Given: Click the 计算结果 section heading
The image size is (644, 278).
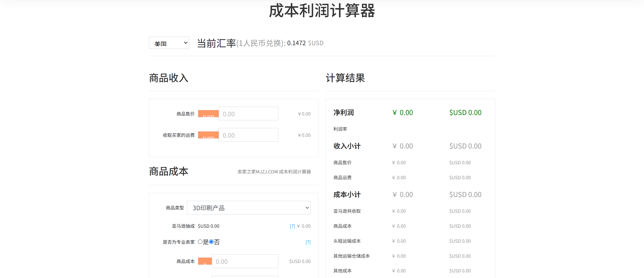Looking at the screenshot, I should point(345,78).
